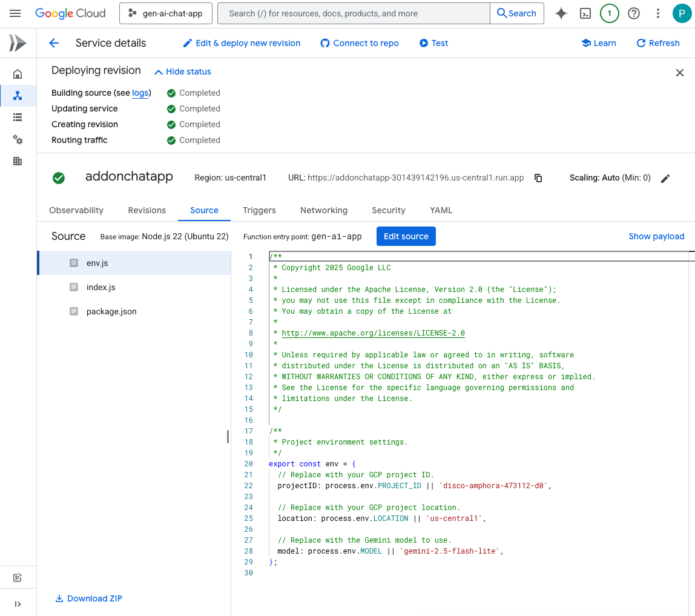The width and height of the screenshot is (695, 616).
Task: Expand the collapsed left sidebar
Action: point(18,603)
